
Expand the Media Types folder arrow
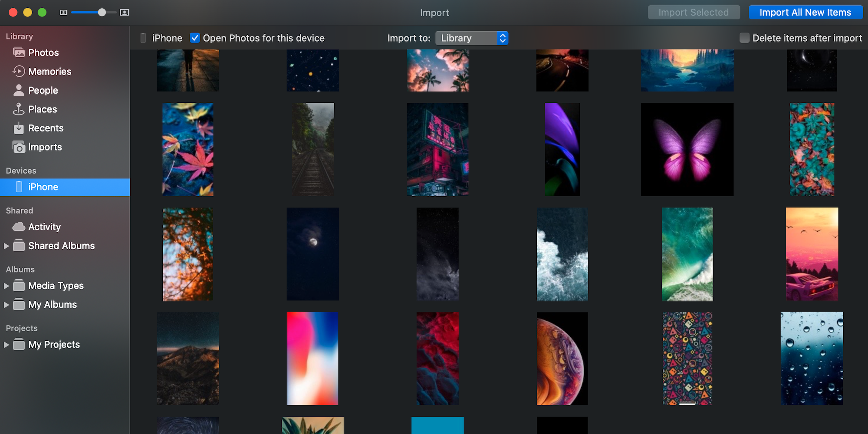[x=7, y=286]
